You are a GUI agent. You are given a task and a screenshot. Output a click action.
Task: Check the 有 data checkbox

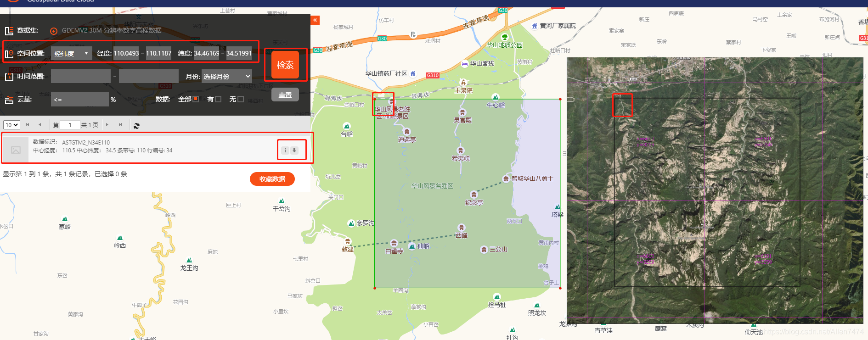click(218, 99)
